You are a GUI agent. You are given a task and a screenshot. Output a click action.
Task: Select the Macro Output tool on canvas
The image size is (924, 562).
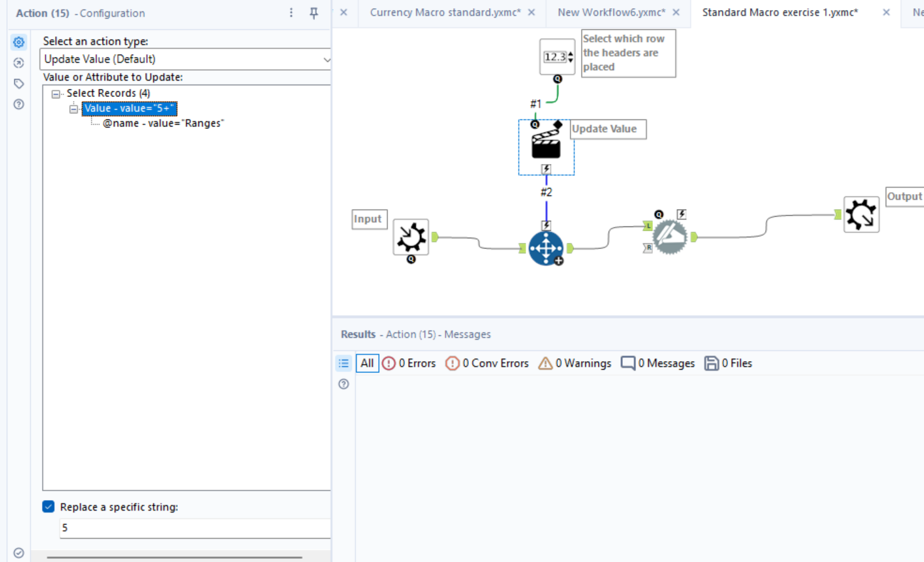click(x=861, y=215)
